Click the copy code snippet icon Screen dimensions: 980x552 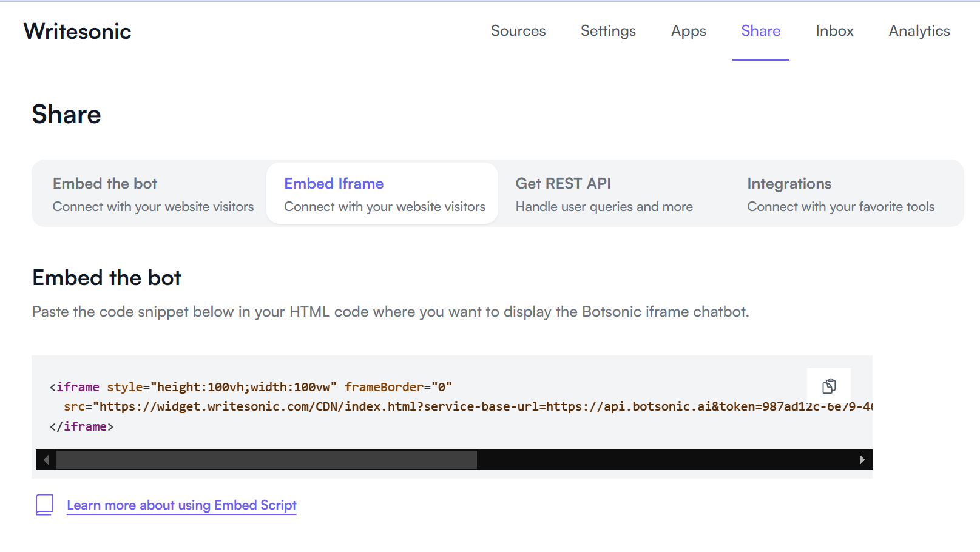(828, 385)
